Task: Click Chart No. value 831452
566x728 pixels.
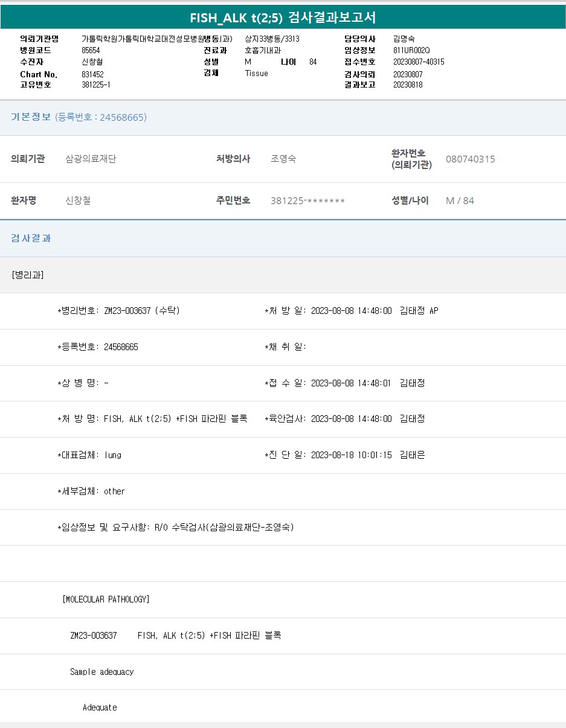Action: [x=92, y=74]
